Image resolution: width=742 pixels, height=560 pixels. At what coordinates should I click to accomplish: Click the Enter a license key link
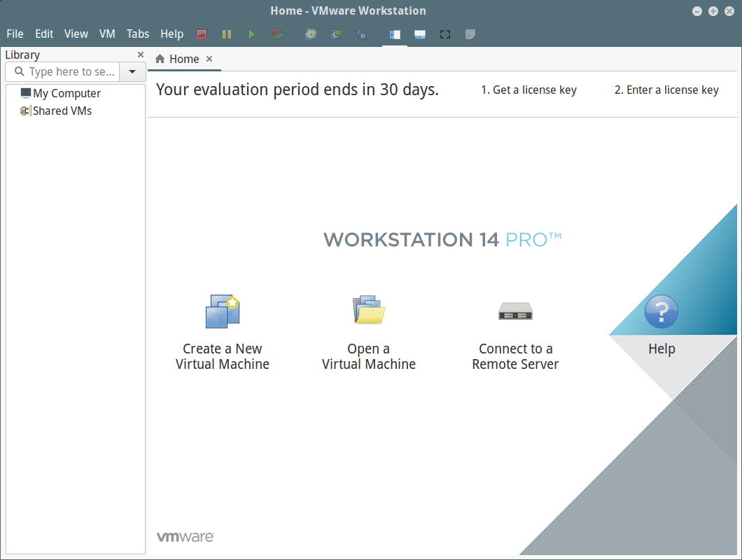666,90
